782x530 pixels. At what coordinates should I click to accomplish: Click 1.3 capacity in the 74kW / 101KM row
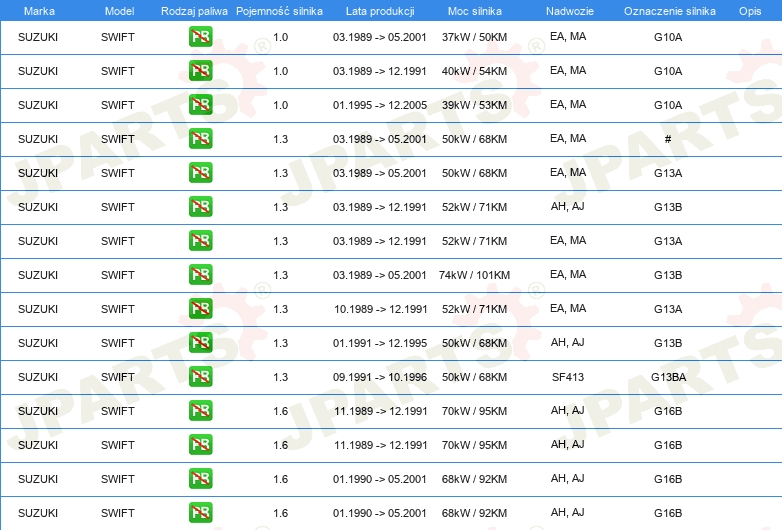(281, 275)
